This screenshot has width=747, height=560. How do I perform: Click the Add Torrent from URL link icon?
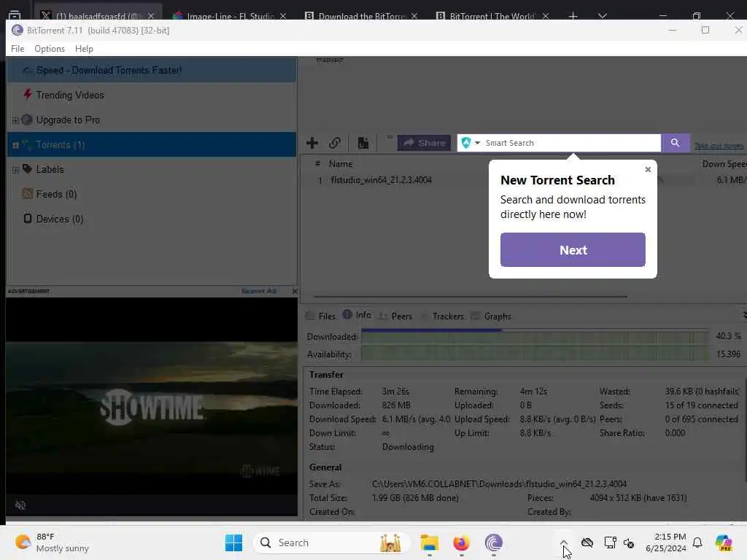(335, 143)
